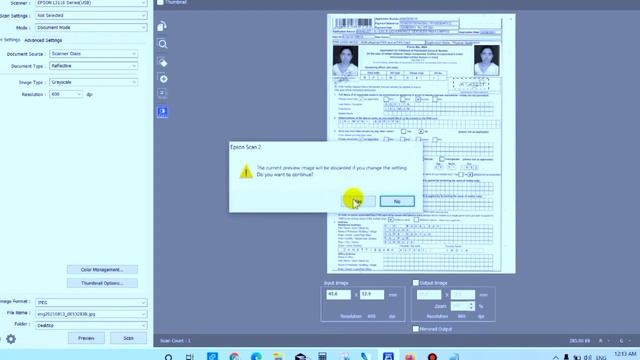Click No in the Epson Scan 2 dialog
640x360 pixels.
pyautogui.click(x=397, y=201)
